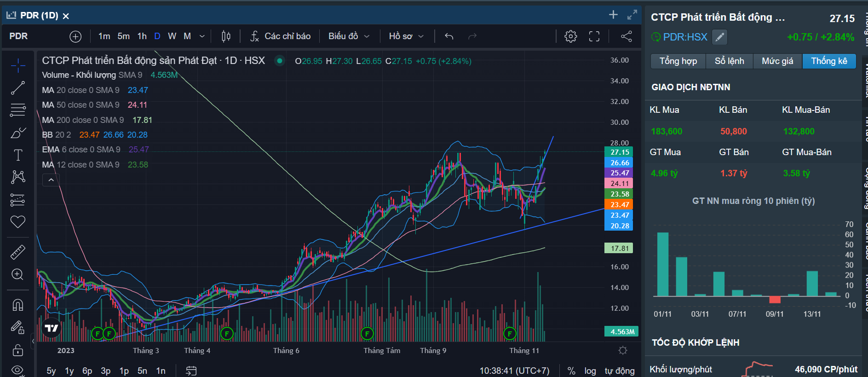Screen dimensions: 868x377
Task: Set the 1p date range
Action: 124,371
